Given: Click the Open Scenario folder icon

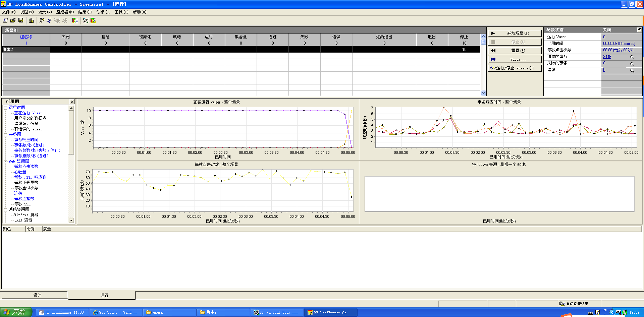Looking at the screenshot, I should (13, 20).
